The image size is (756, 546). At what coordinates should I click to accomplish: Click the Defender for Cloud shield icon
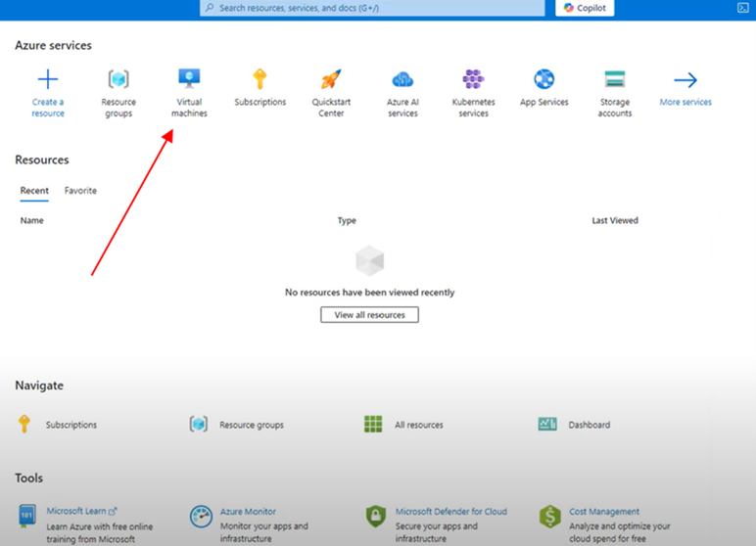tap(376, 516)
